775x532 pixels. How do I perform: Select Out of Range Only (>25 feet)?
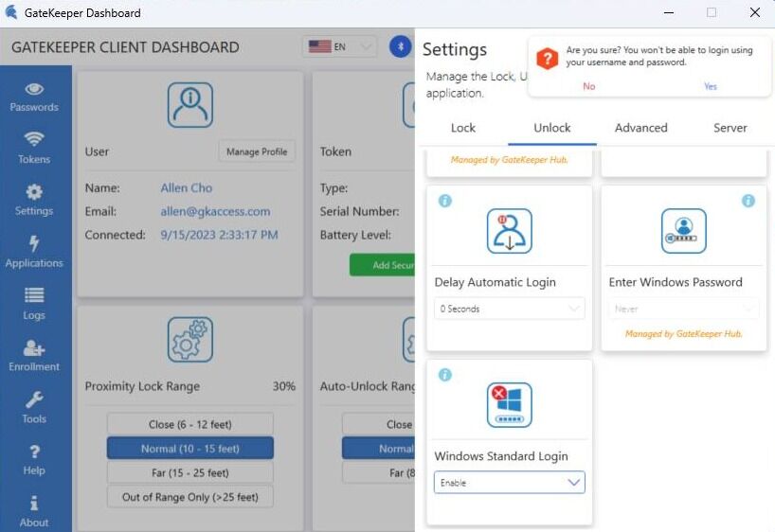pyautogui.click(x=190, y=497)
